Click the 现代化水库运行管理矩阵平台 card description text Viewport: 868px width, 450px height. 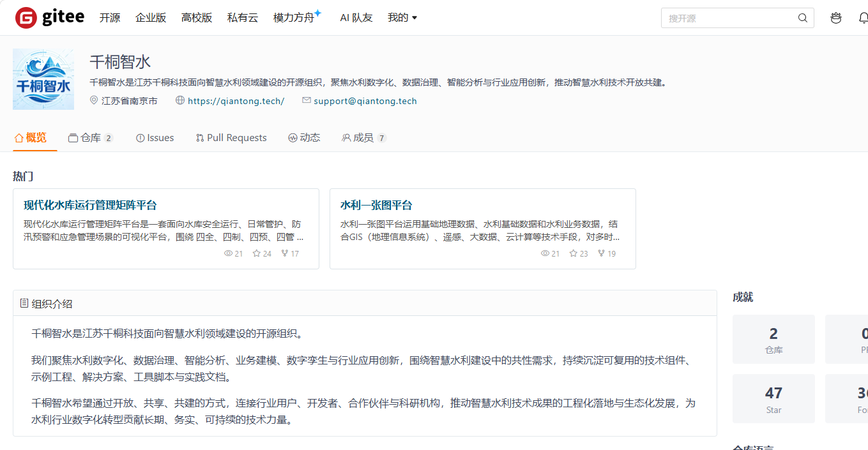(164, 230)
